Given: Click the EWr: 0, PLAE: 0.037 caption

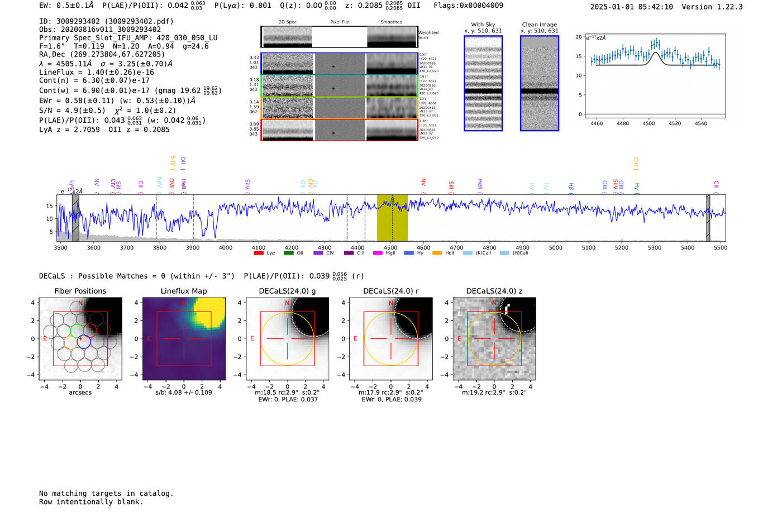Looking at the screenshot, I should point(288,399).
